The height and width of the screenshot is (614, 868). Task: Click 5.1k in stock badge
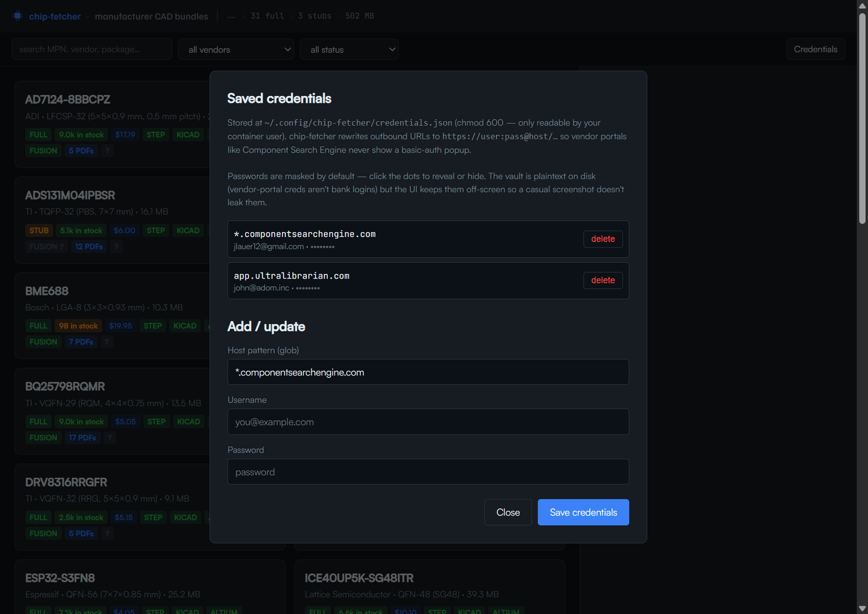[x=81, y=230]
